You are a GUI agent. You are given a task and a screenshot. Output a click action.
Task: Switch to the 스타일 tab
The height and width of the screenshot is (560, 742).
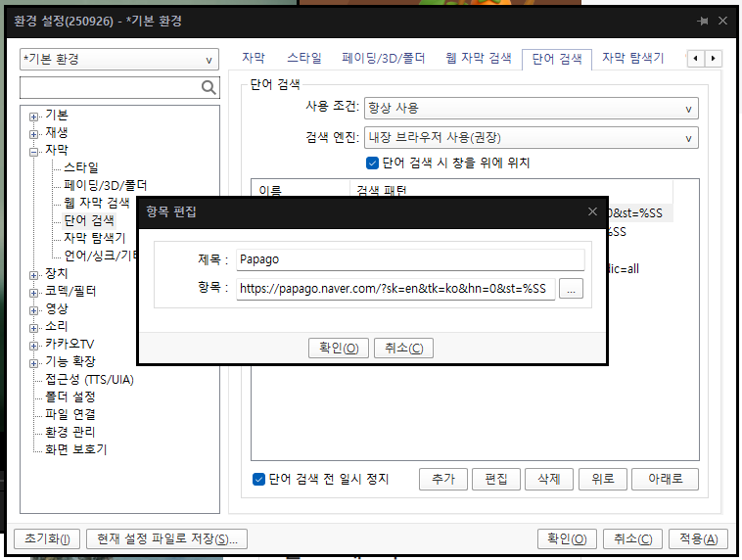(x=304, y=58)
